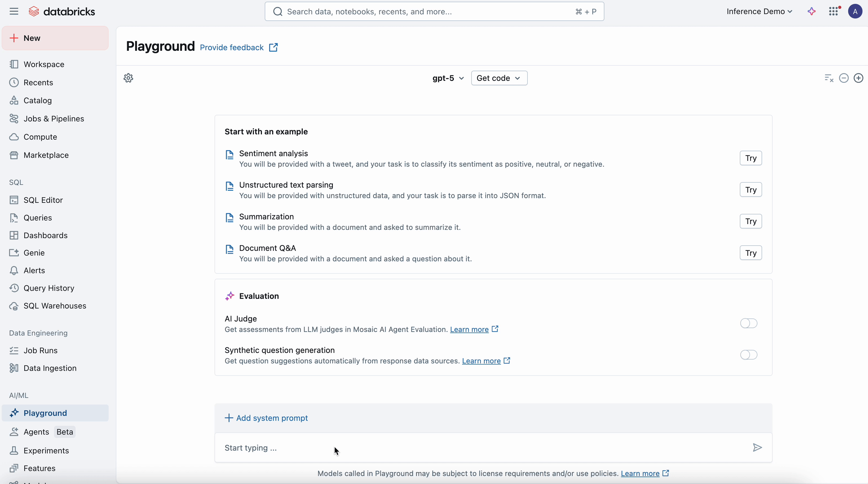Open the apps grid icon

tap(834, 12)
